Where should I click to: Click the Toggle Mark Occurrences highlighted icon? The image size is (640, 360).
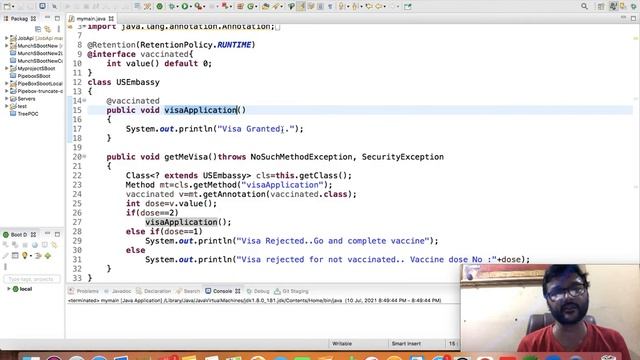click(x=301, y=6)
